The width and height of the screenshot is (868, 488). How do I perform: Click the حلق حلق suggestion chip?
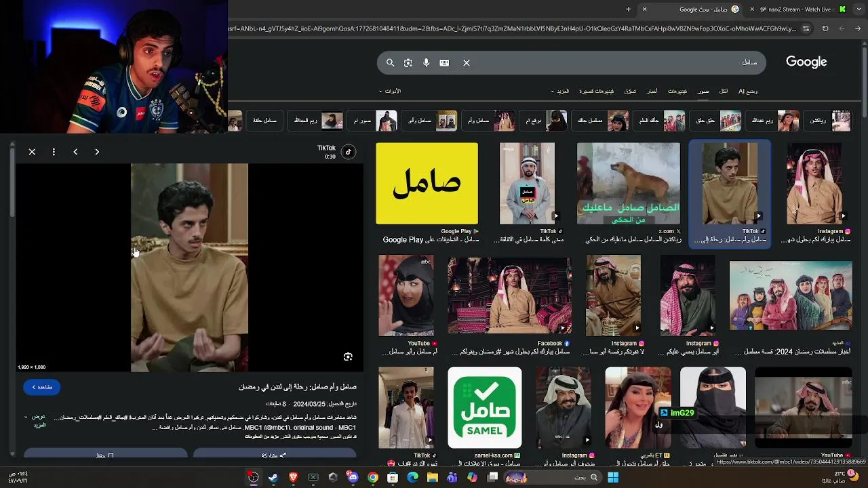715,121
